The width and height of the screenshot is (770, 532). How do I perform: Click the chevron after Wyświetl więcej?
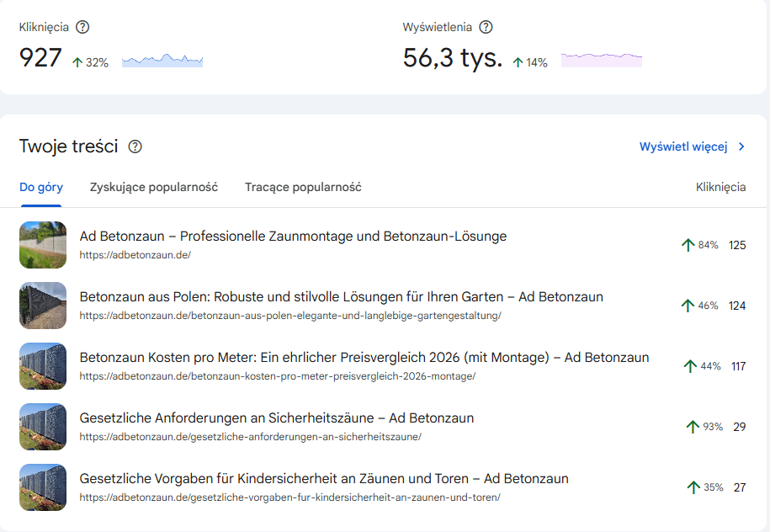[x=741, y=146]
